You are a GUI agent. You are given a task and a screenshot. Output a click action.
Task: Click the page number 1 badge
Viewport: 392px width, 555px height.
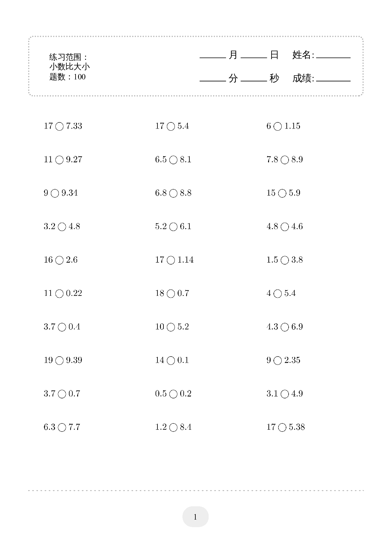click(195, 517)
